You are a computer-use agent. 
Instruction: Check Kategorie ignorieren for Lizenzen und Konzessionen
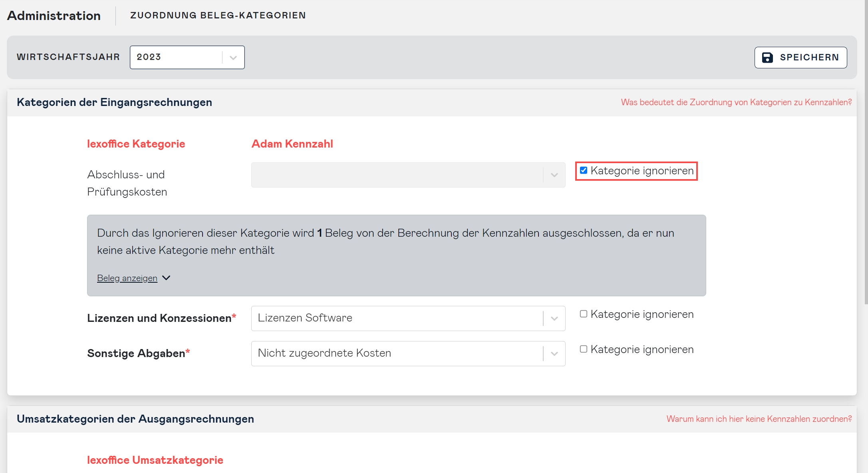tap(584, 314)
